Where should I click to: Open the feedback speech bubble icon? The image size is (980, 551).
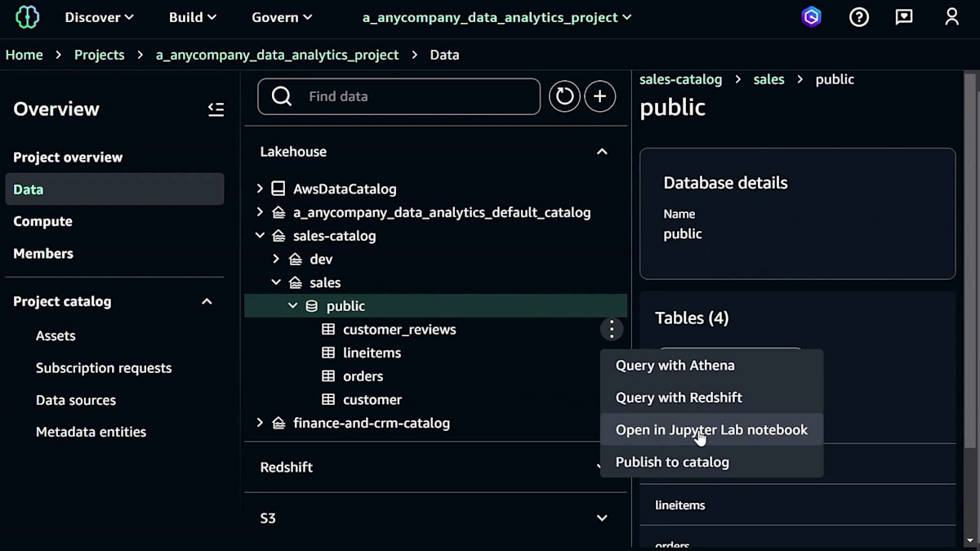(904, 17)
